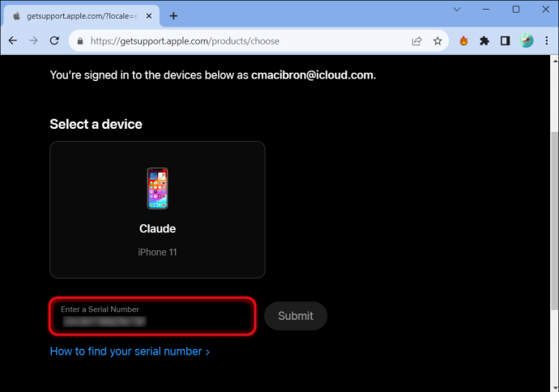Reload the Apple support page

(54, 40)
